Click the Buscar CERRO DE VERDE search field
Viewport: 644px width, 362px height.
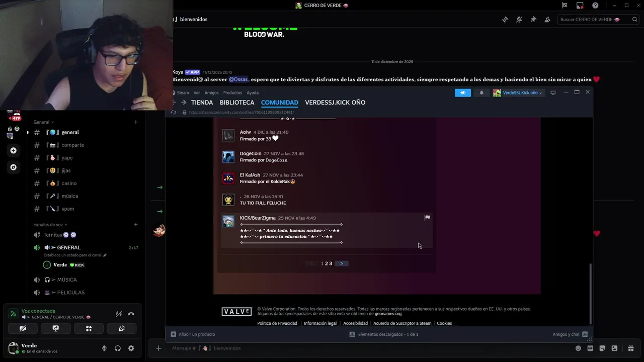pos(598,20)
